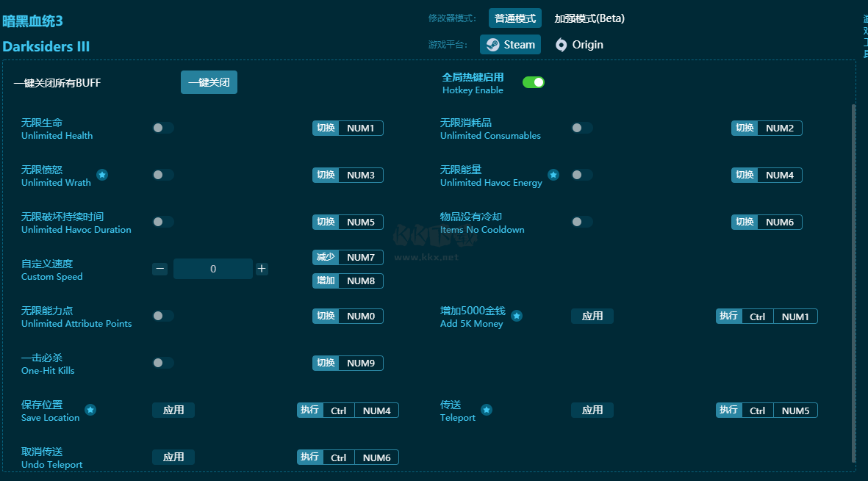Click the Unlimited Consumables label
The image size is (868, 481).
[490, 135]
